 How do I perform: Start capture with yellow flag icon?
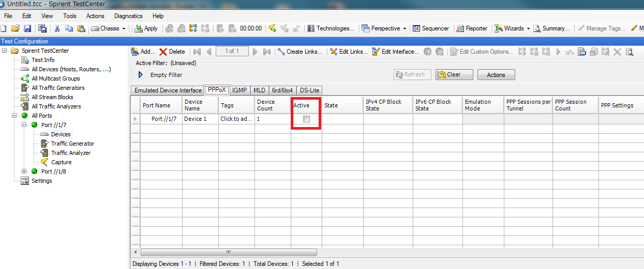pos(272,28)
